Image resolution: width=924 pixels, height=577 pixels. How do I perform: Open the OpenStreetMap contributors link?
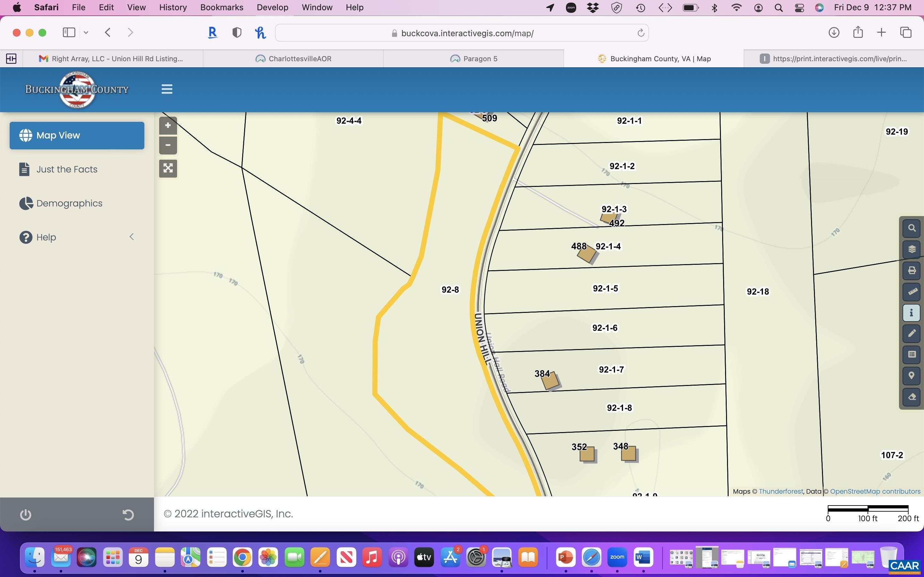(875, 491)
